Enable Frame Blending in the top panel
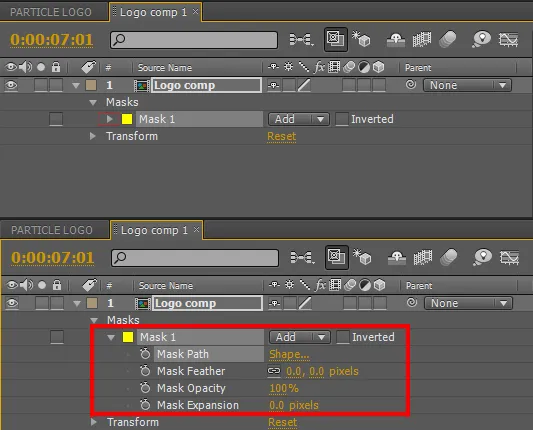Image resolution: width=533 pixels, height=430 pixels. [422, 39]
